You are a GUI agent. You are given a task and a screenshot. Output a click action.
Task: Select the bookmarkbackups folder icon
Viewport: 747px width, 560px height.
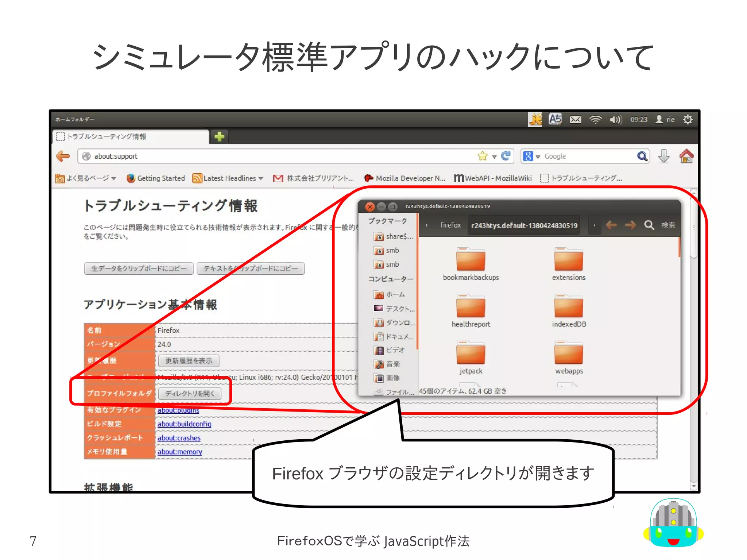pos(471,259)
